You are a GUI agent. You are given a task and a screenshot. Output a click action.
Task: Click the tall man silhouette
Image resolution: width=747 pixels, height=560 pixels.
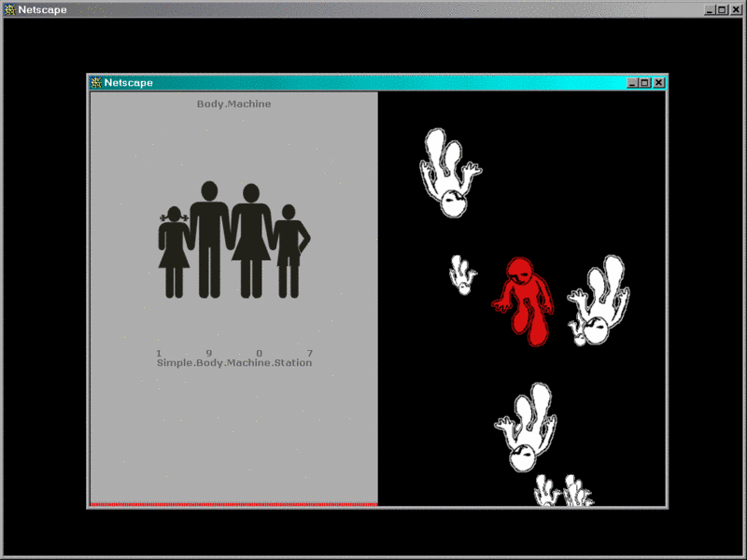(x=209, y=240)
